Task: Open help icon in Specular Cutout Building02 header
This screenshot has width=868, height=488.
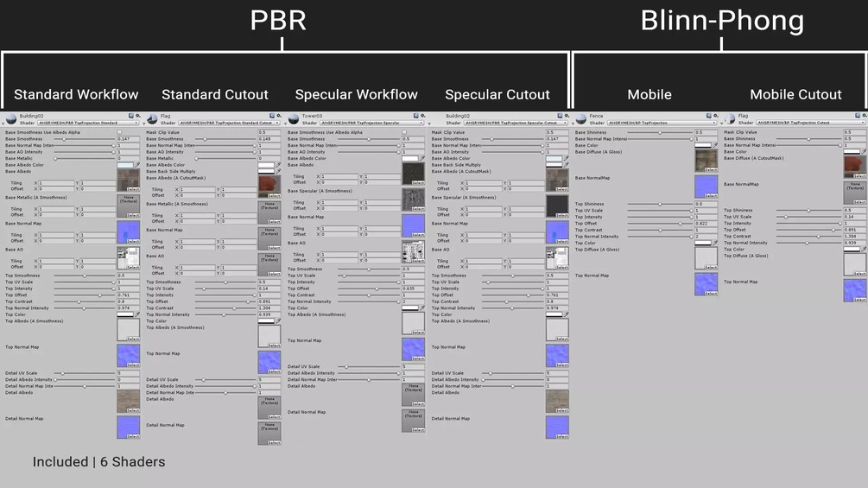Action: (x=560, y=116)
